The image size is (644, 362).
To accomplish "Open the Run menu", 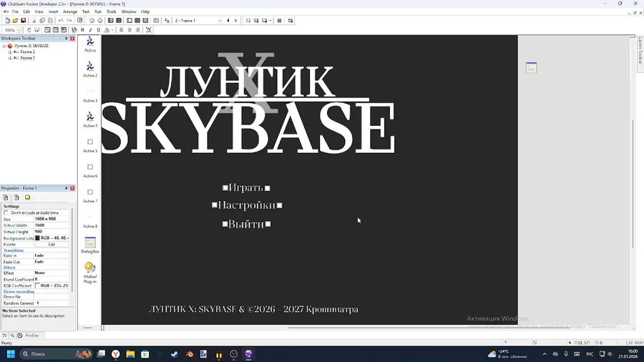I will tap(98, 11).
